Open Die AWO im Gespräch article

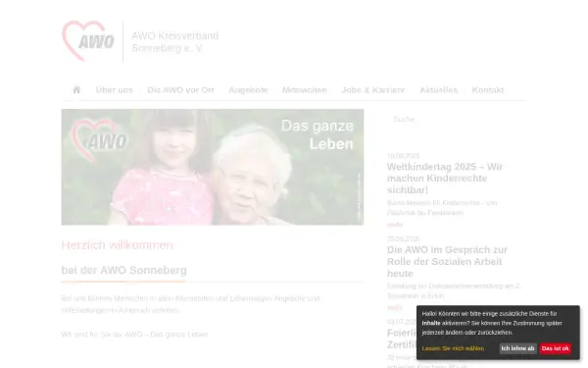coord(447,261)
